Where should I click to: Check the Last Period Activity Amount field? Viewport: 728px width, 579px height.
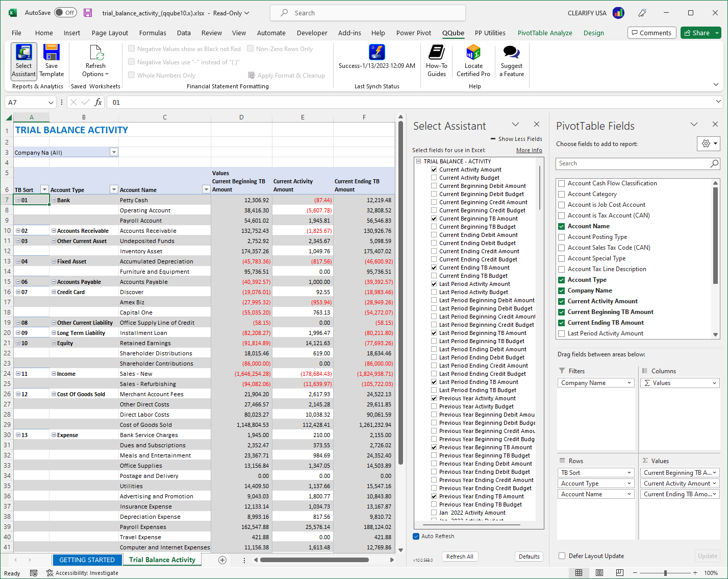561,333
